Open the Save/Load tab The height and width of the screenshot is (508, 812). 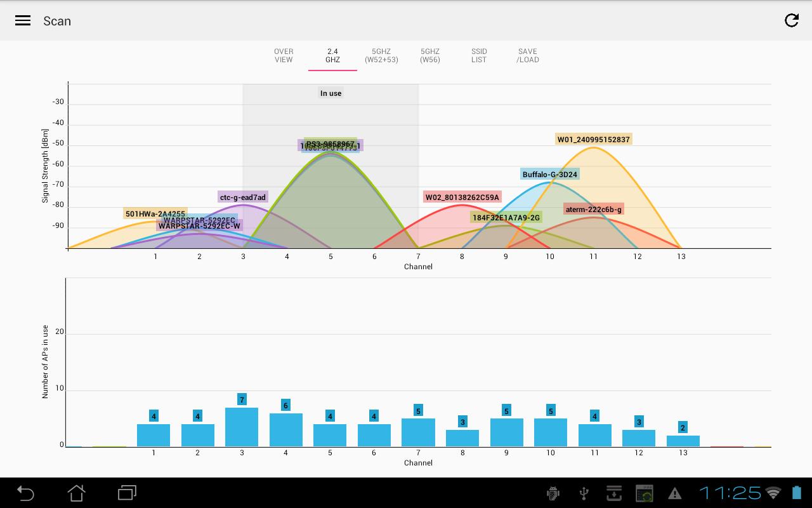[527, 56]
